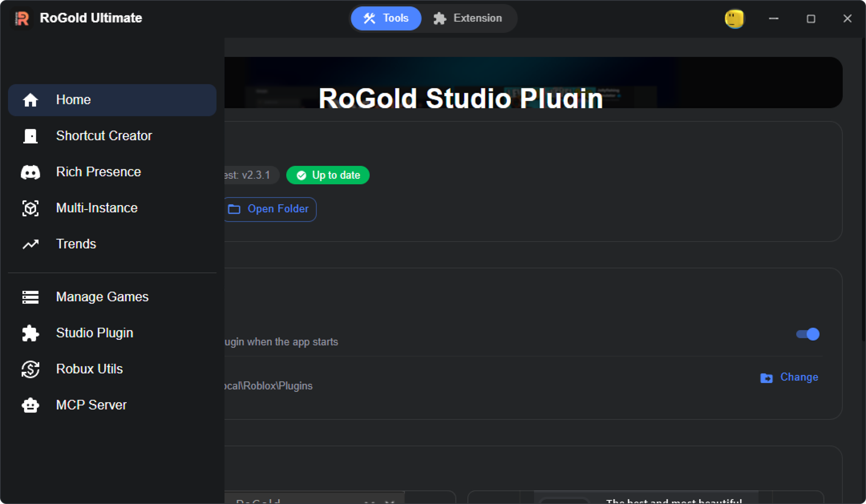Screen dimensions: 866x504
Task: Close the RoGold Ultimate window
Action: coord(848,18)
